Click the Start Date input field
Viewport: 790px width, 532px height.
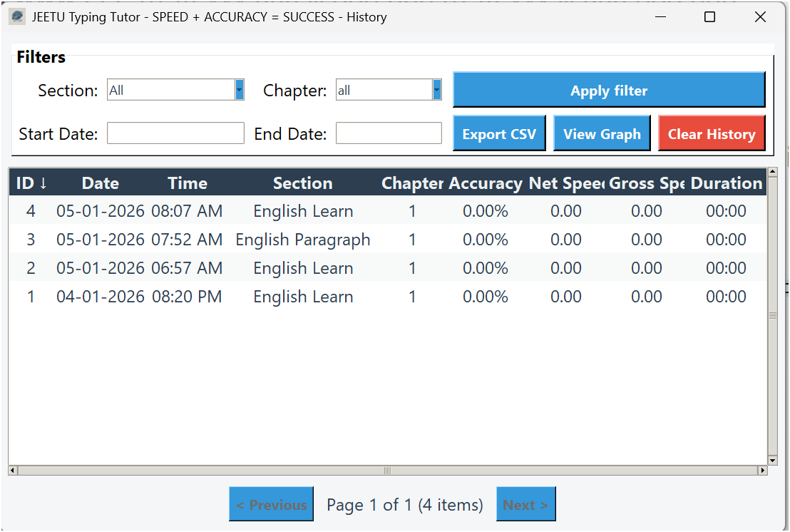[175, 133]
